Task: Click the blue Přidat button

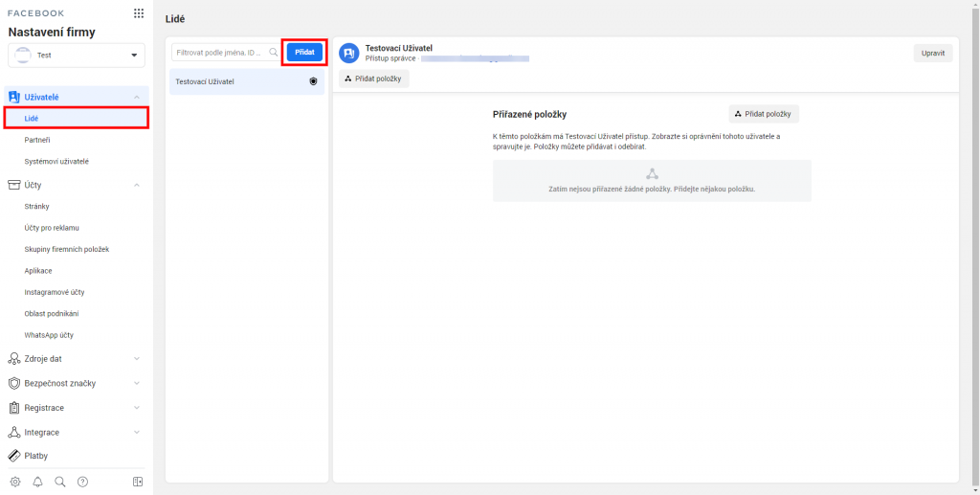Action: (x=304, y=53)
